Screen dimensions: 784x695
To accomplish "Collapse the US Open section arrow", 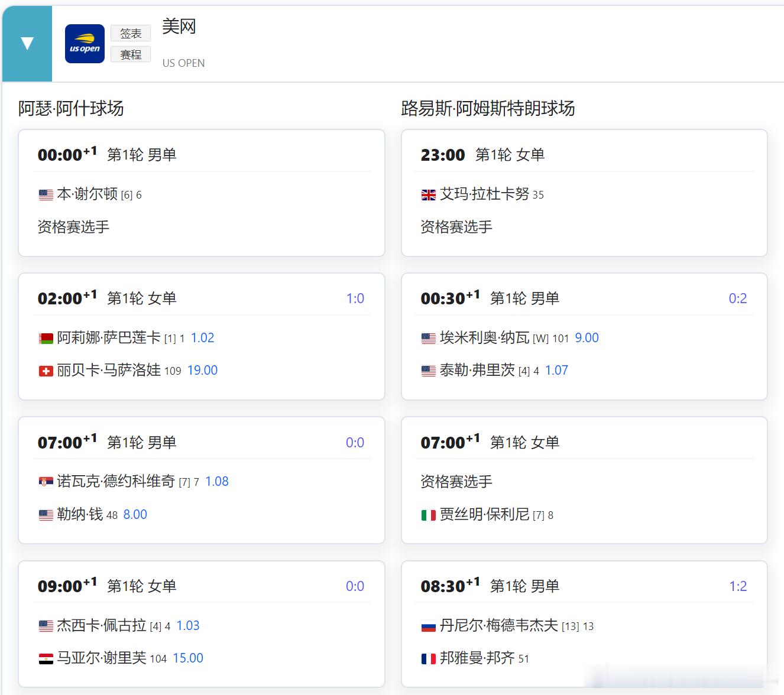I will [27, 44].
